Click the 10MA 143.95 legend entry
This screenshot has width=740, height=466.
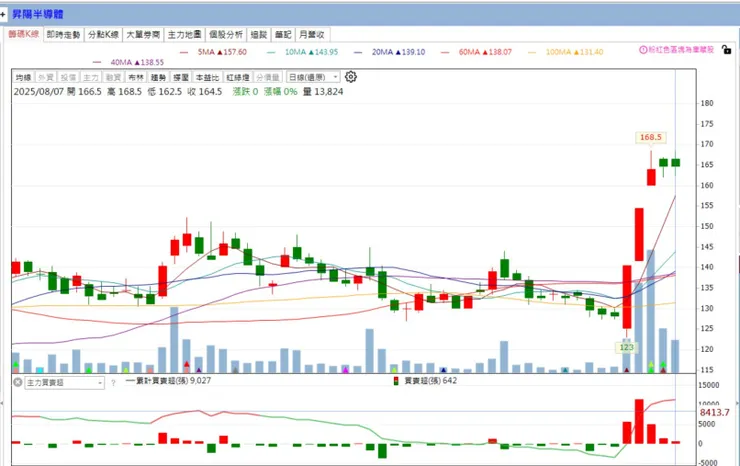coord(303,52)
